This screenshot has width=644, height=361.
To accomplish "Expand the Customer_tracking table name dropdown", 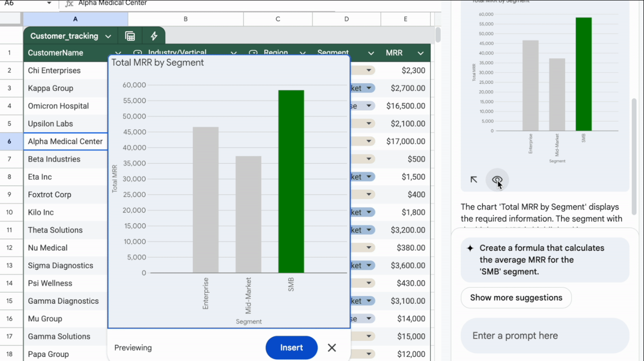I will (108, 36).
